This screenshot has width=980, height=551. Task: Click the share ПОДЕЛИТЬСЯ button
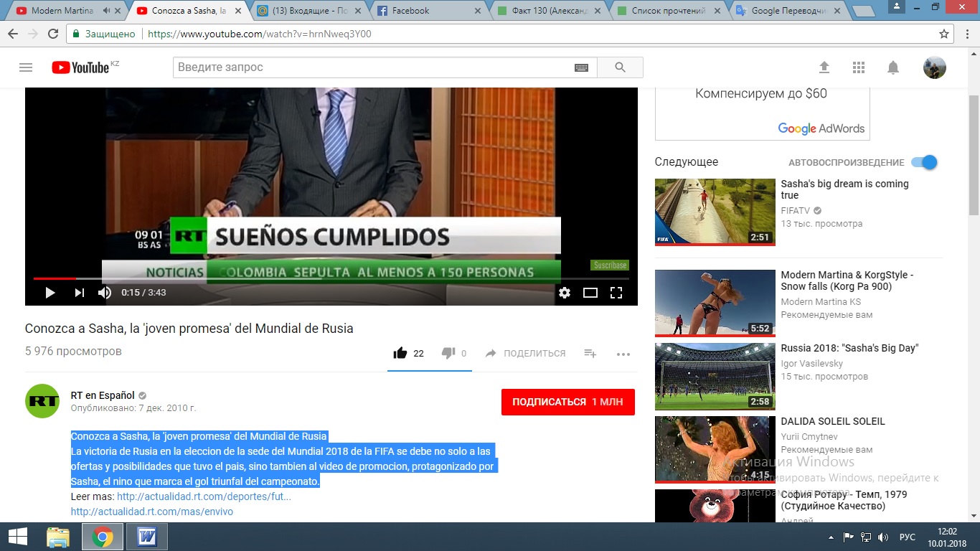pyautogui.click(x=525, y=353)
